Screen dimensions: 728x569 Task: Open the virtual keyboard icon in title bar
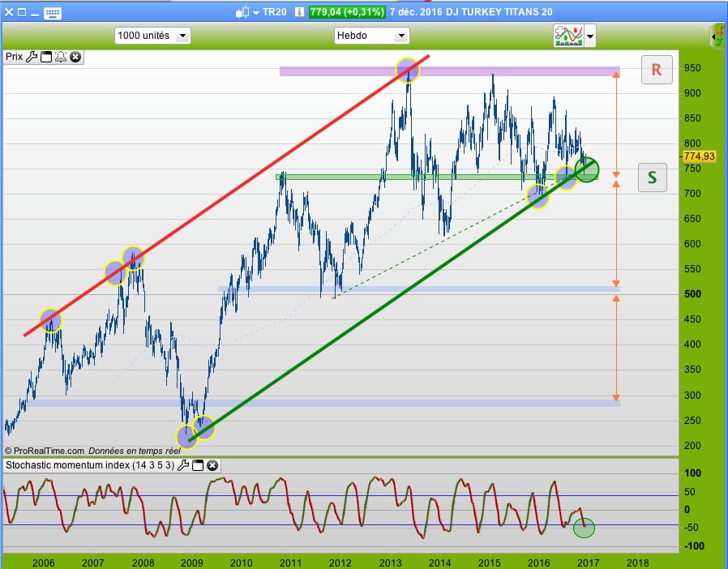pyautogui.click(x=52, y=12)
